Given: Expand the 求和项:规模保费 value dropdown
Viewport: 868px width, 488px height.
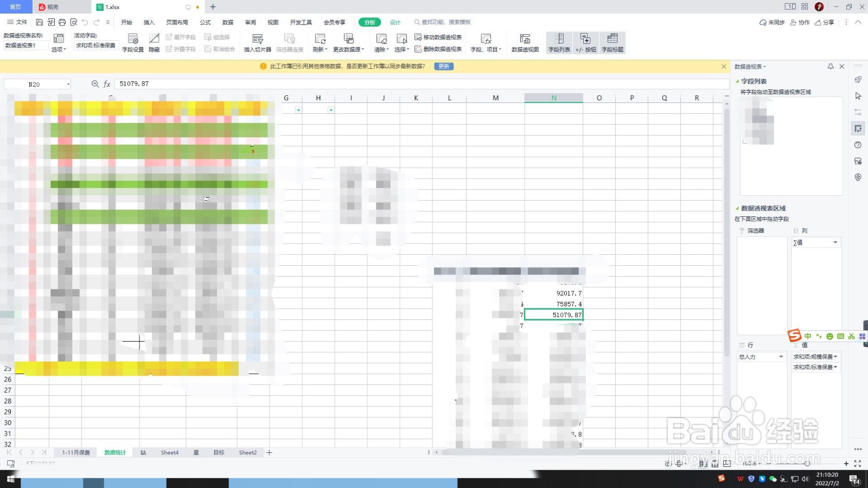Looking at the screenshot, I should pos(835,357).
